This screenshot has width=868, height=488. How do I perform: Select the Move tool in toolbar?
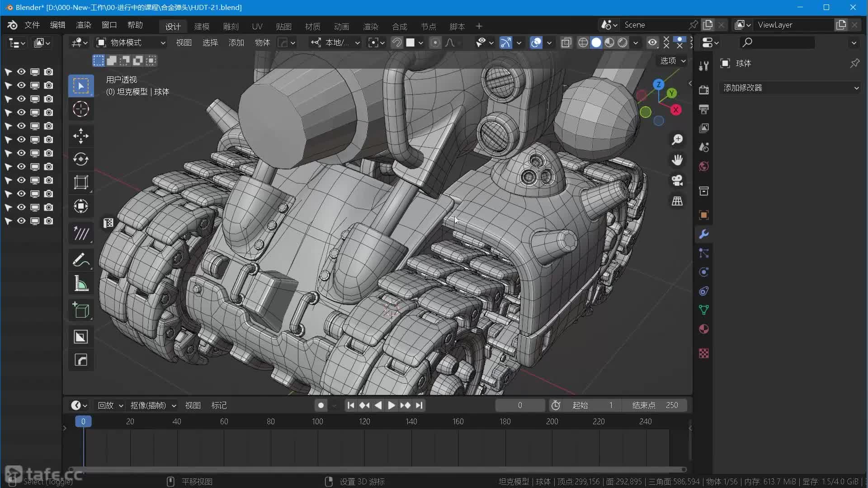[81, 136]
